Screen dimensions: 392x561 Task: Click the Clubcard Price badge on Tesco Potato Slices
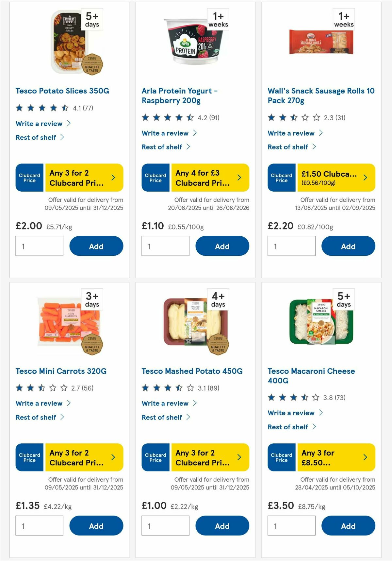point(29,178)
